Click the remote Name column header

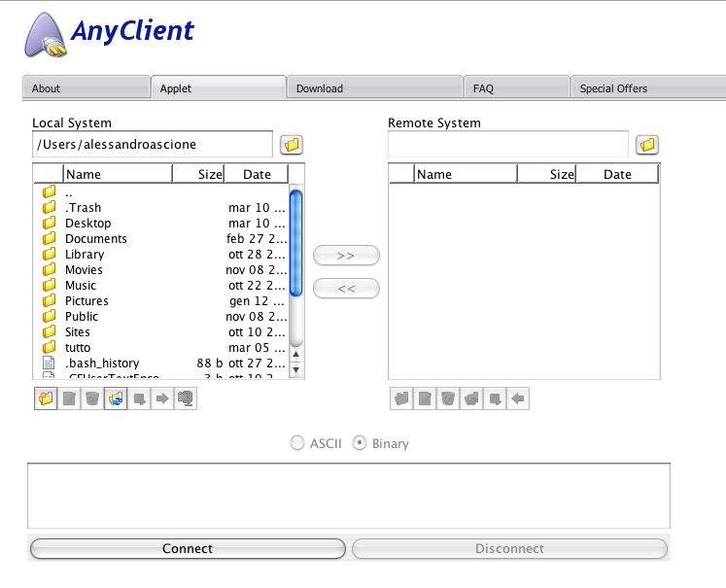(466, 174)
